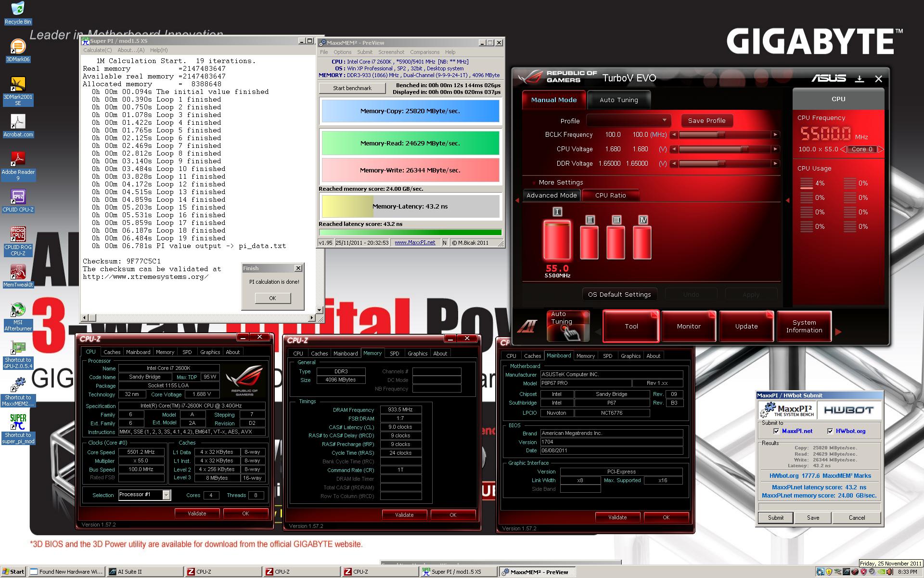Launch CPUID CPU-Z desktop shortcut
The width and height of the screenshot is (924, 578).
click(x=18, y=201)
